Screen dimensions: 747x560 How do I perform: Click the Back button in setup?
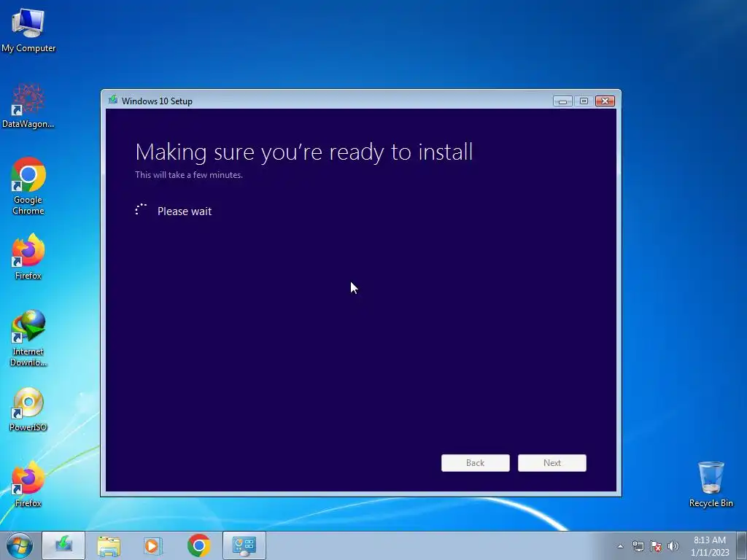point(476,463)
